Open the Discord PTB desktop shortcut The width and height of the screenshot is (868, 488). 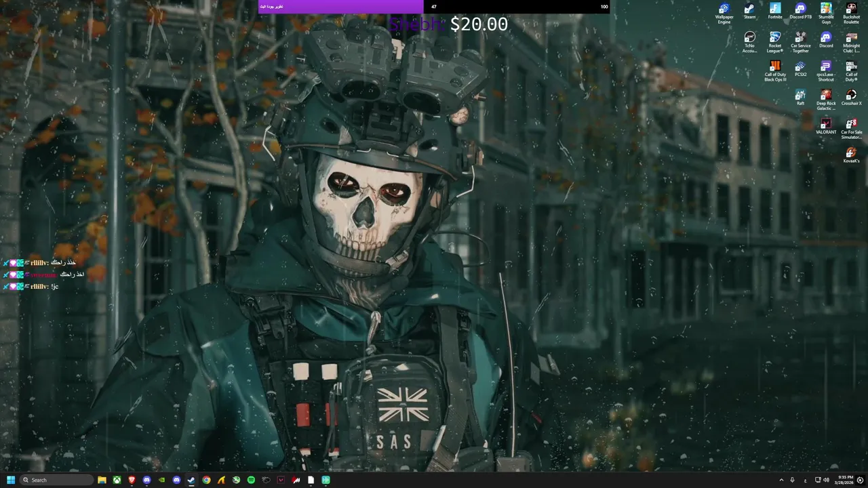[x=800, y=12]
